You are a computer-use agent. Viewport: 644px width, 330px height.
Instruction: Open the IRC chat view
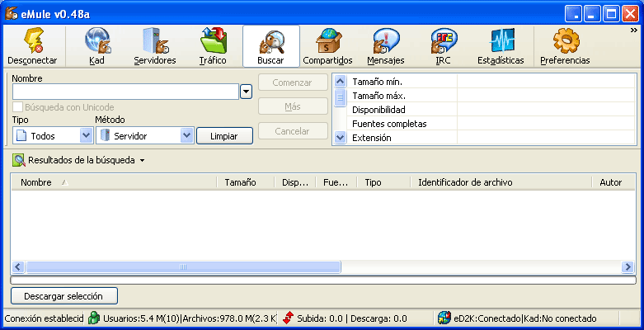click(x=443, y=46)
